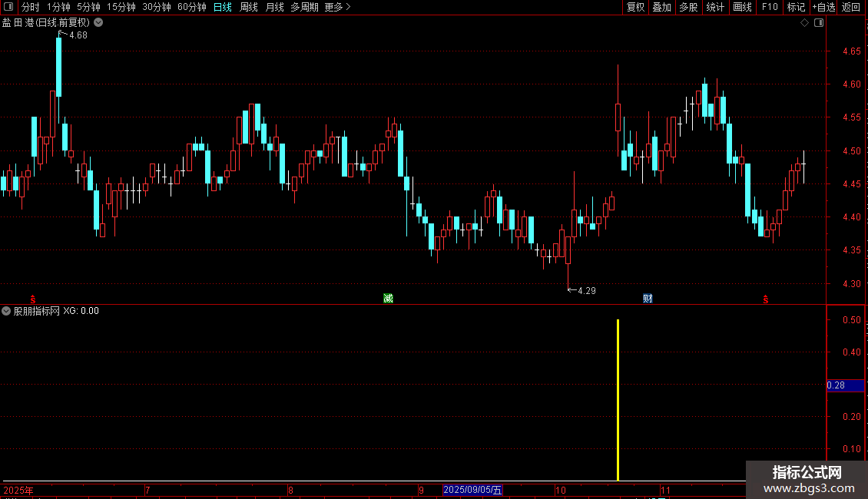
Task: Click the red S marker near November
Action: click(766, 299)
